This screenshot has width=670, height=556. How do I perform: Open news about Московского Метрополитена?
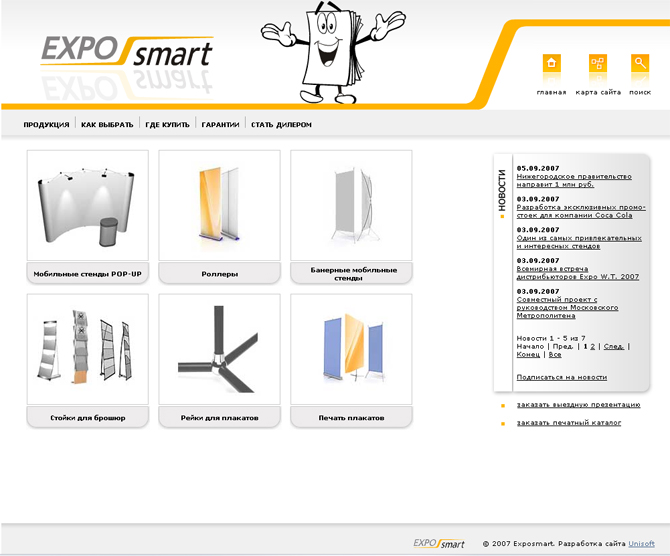tap(567, 308)
